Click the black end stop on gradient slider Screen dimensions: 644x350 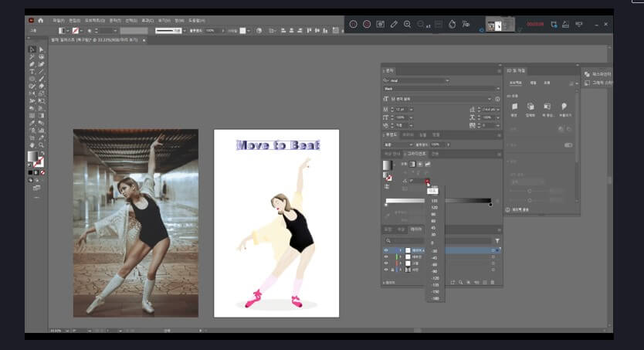coord(490,205)
